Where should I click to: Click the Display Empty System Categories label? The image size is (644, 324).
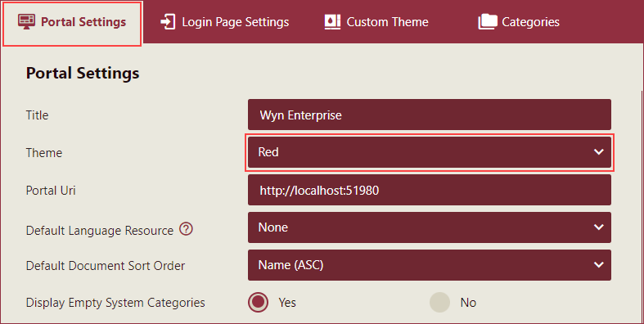pyautogui.click(x=115, y=303)
